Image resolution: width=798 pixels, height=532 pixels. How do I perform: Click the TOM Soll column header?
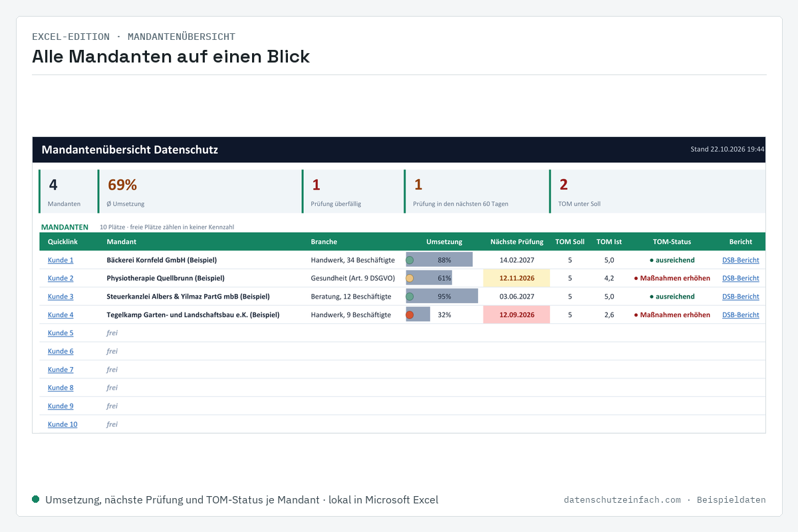[x=570, y=241]
